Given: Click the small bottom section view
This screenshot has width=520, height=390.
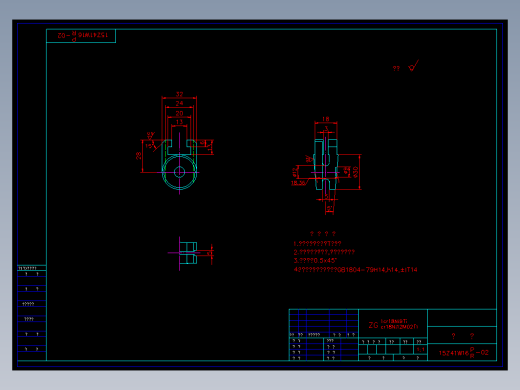Looking at the screenshot, I should click(x=188, y=253).
